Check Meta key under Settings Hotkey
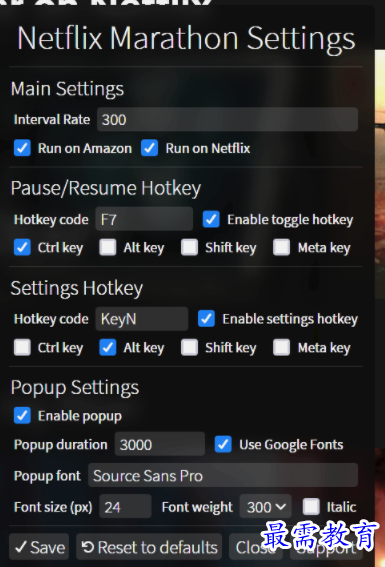The image size is (385, 567). point(282,348)
